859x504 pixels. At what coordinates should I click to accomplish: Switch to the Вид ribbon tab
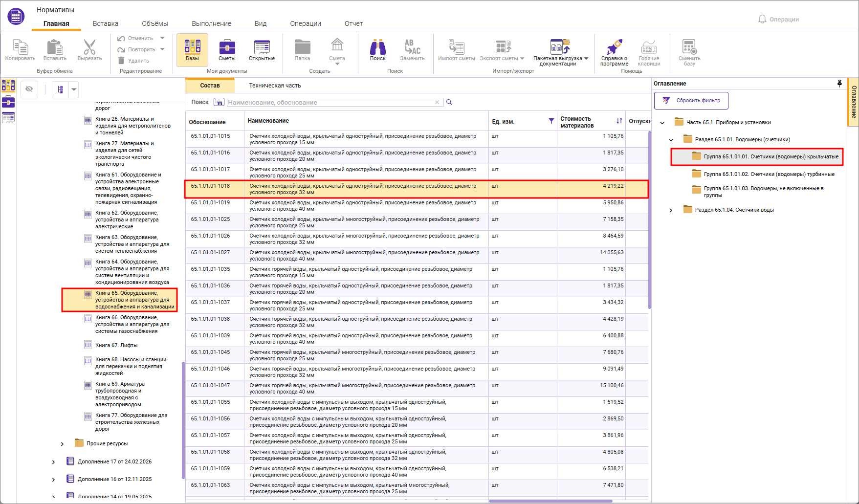click(x=261, y=23)
